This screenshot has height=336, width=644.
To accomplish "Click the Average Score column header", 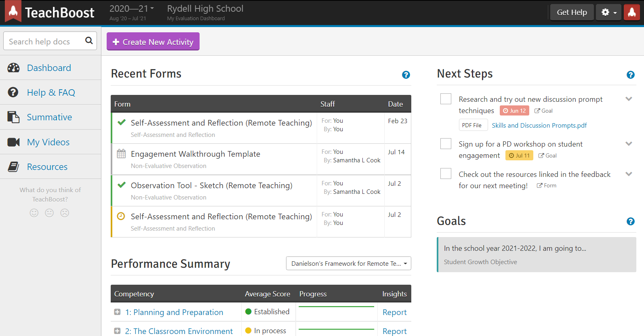I will pos(267,294).
